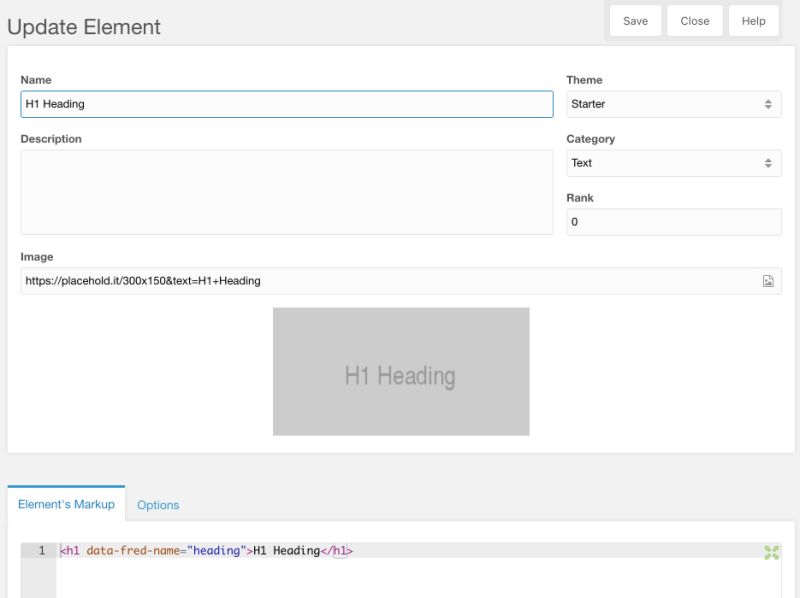Focus the Name field containing H1 Heading

[287, 104]
